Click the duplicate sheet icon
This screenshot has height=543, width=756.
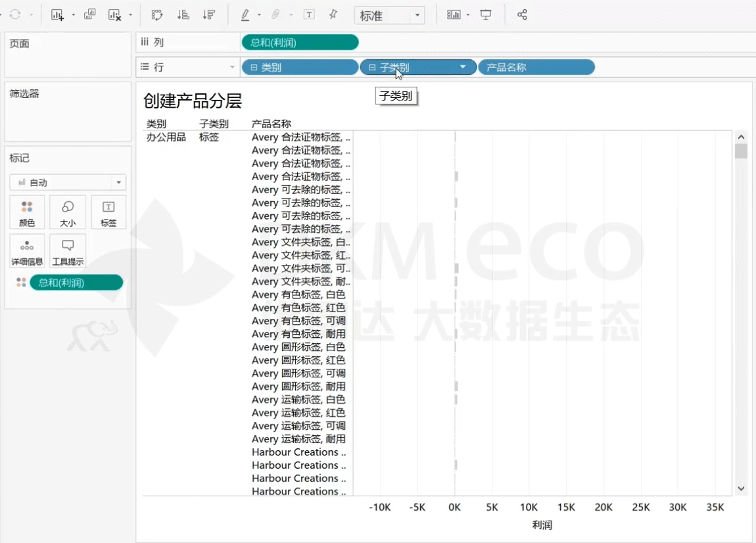(90, 15)
